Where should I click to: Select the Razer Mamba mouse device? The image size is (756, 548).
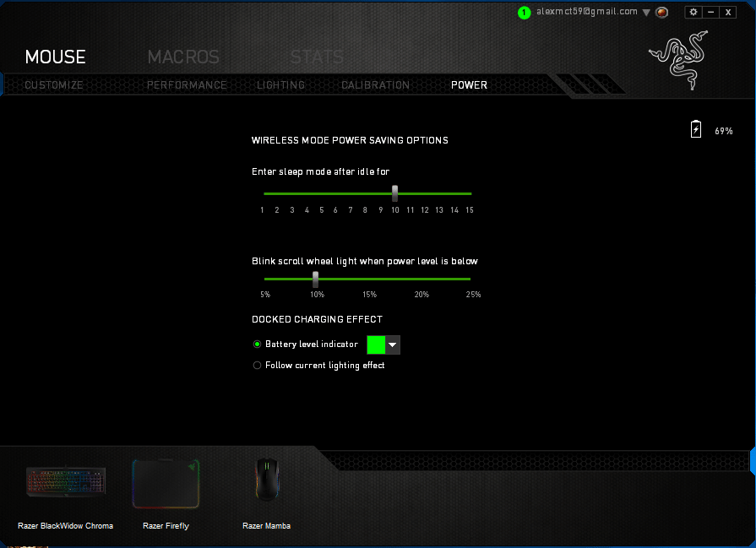(x=267, y=480)
